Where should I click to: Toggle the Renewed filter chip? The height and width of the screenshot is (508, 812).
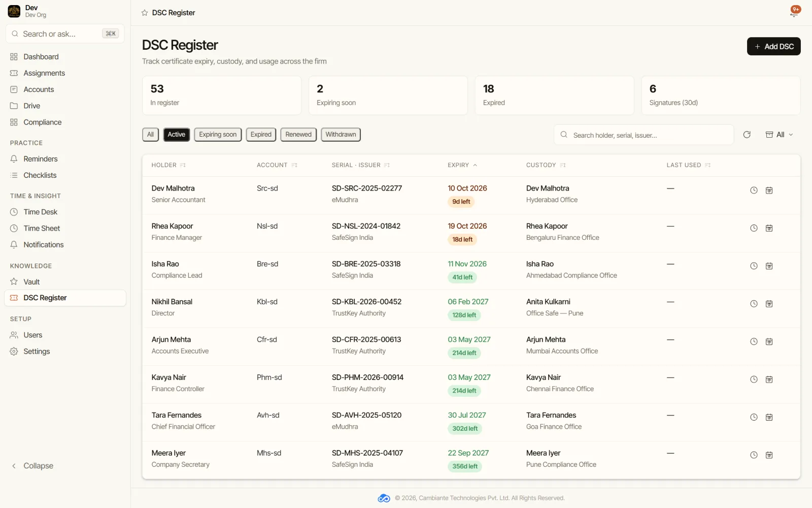click(298, 135)
